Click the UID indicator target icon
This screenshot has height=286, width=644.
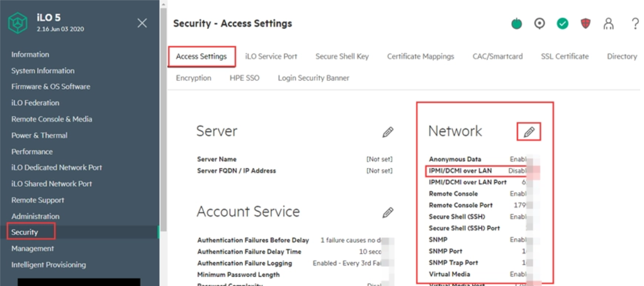point(539,24)
